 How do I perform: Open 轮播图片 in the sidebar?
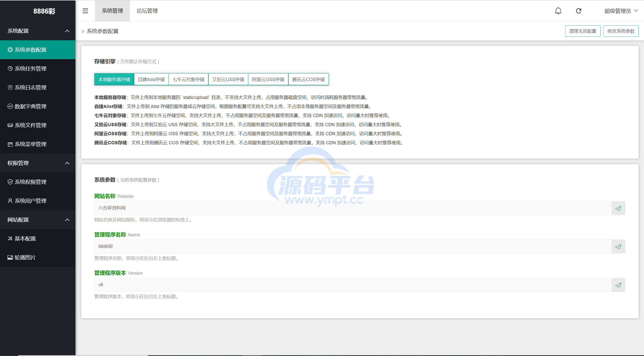point(25,257)
